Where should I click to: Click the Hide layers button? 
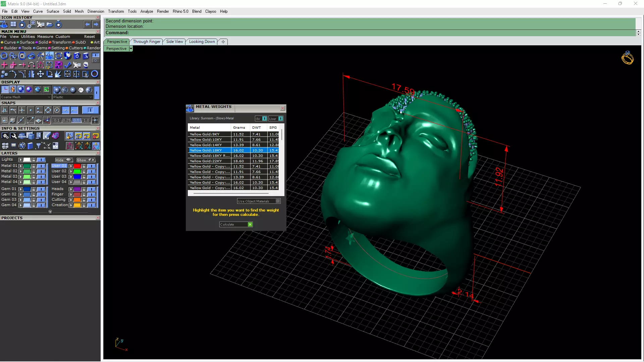point(64,160)
